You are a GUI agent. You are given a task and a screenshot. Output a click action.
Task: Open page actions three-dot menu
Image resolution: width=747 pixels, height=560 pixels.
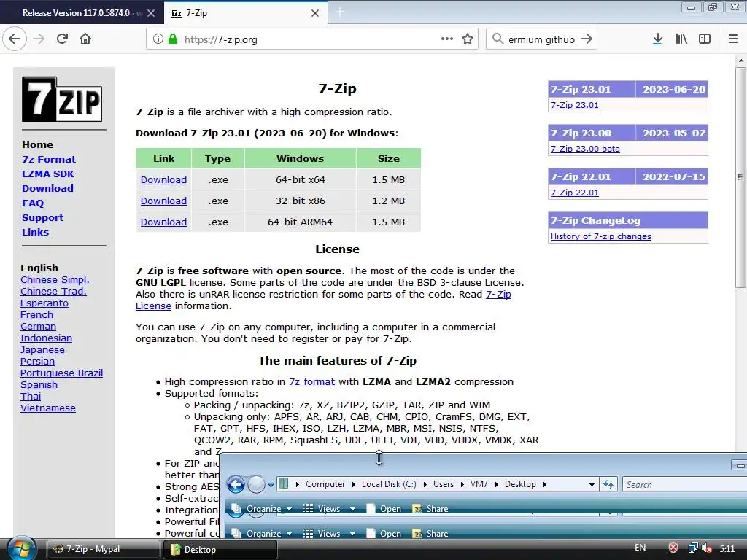pos(447,39)
